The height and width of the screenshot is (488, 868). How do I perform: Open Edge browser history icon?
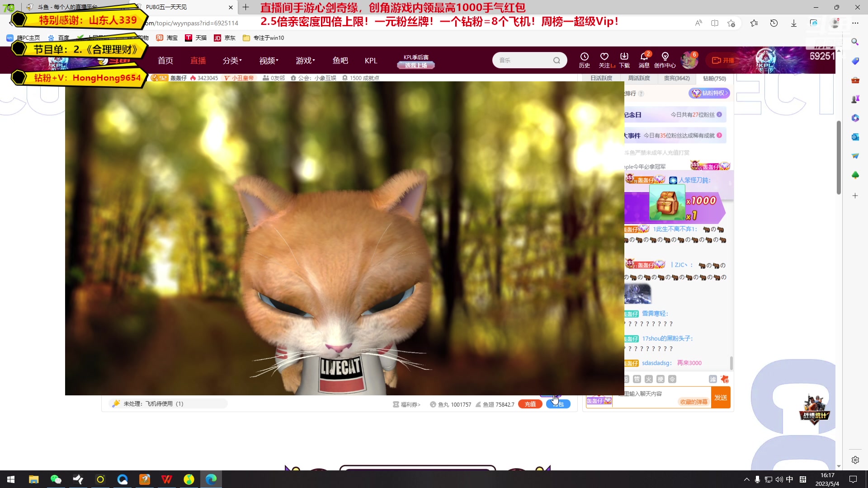pyautogui.click(x=774, y=23)
